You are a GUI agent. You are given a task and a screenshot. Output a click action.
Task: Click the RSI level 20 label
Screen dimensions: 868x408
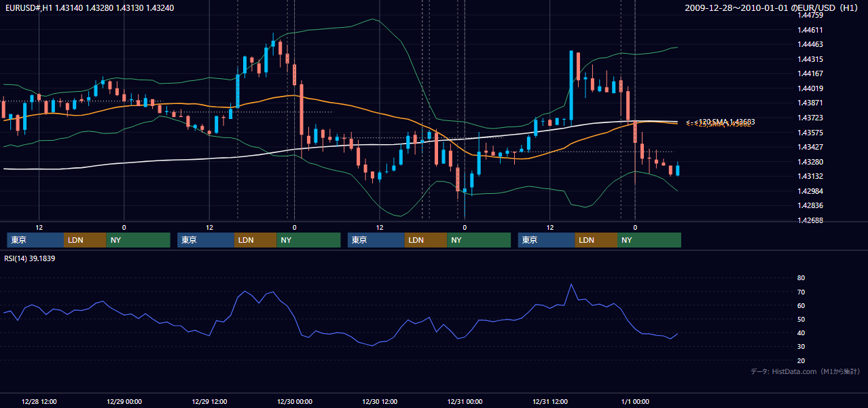coord(801,360)
